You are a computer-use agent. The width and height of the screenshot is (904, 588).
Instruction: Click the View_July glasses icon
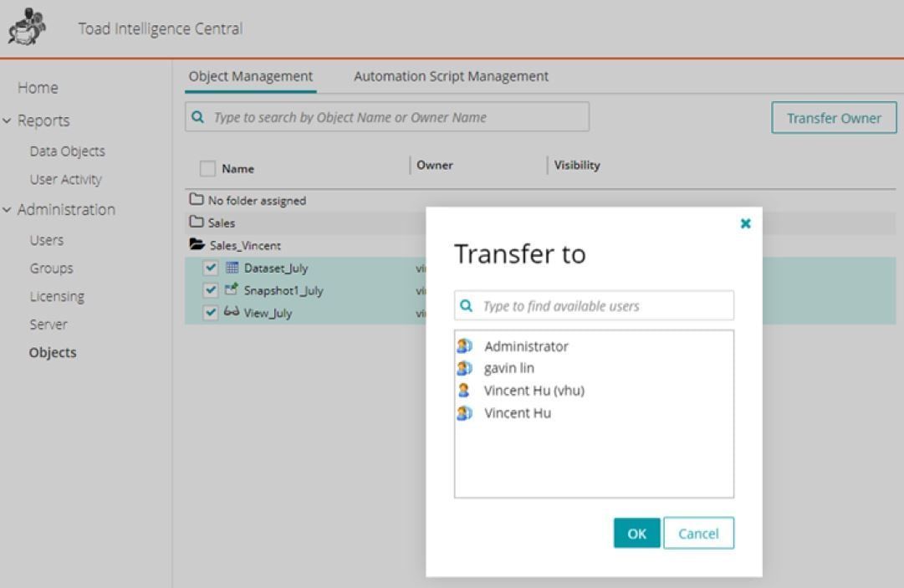click(231, 312)
